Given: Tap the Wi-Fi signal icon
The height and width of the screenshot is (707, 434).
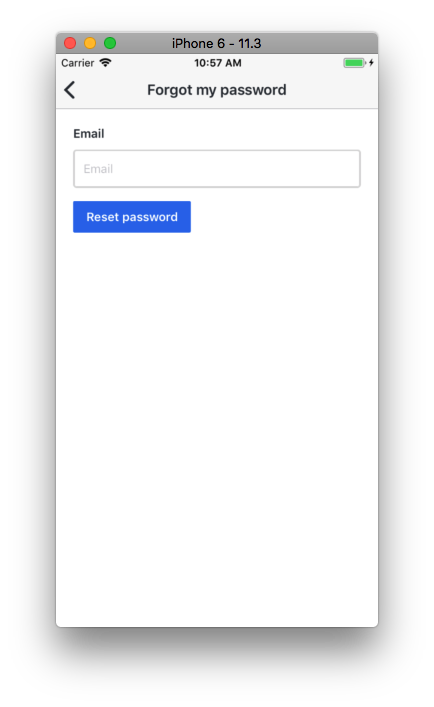Looking at the screenshot, I should tap(105, 63).
